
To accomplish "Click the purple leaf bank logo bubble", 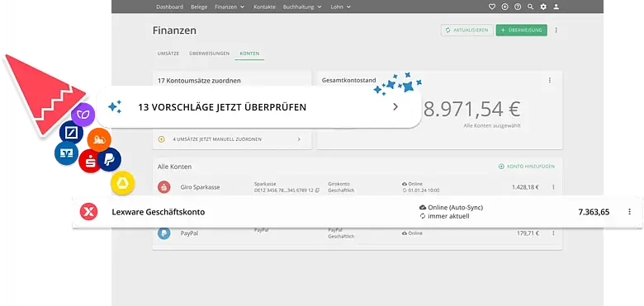I will click(x=83, y=115).
